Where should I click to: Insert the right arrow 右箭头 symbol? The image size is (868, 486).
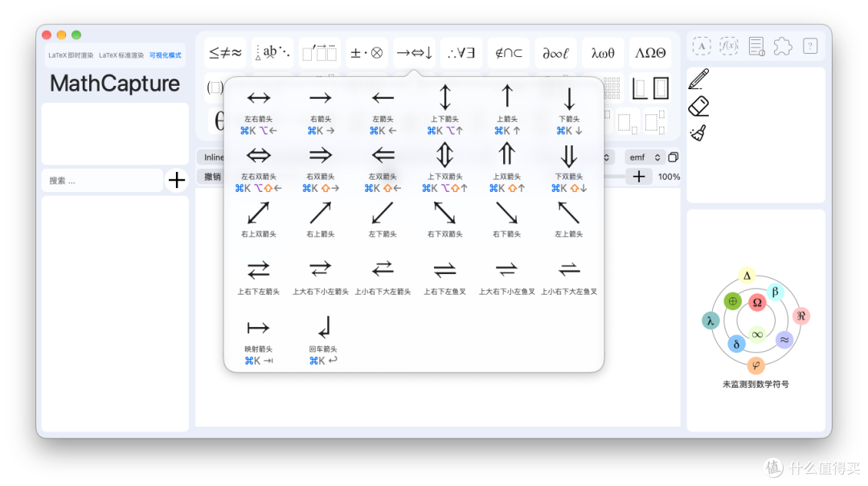tap(321, 99)
